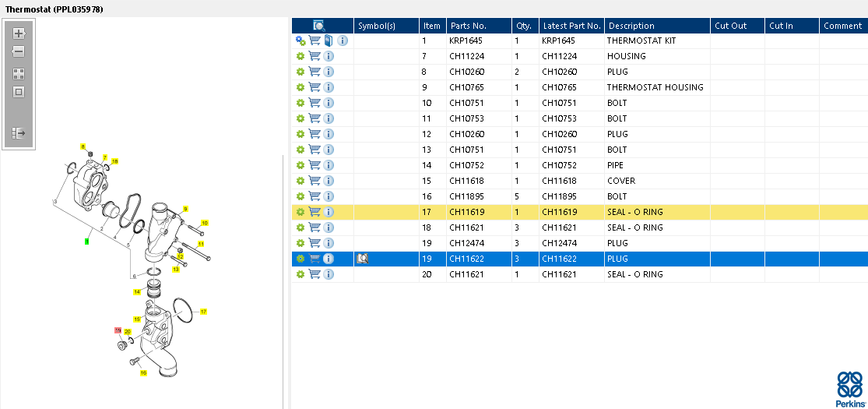The height and width of the screenshot is (409, 868).
Task: Click the gear icon for CH10765
Action: coord(300,87)
